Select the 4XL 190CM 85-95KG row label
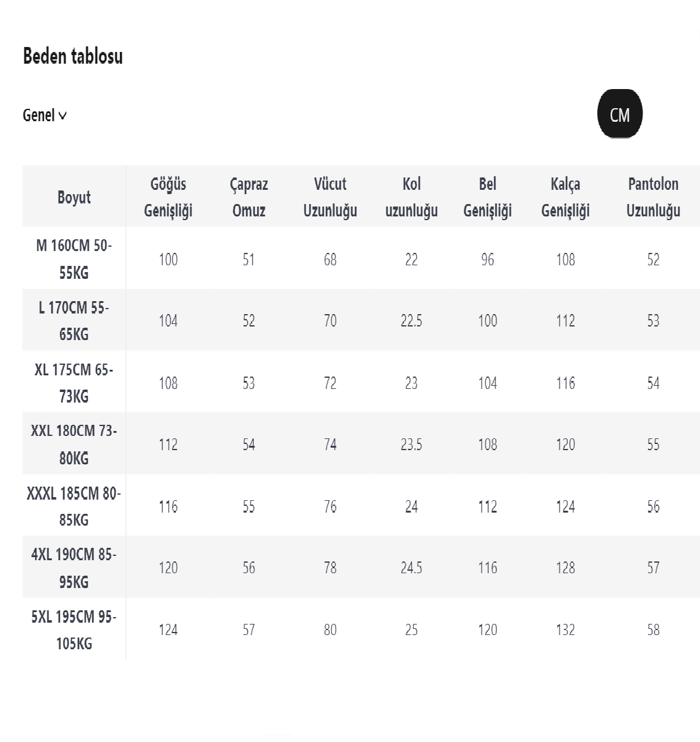 tap(74, 568)
